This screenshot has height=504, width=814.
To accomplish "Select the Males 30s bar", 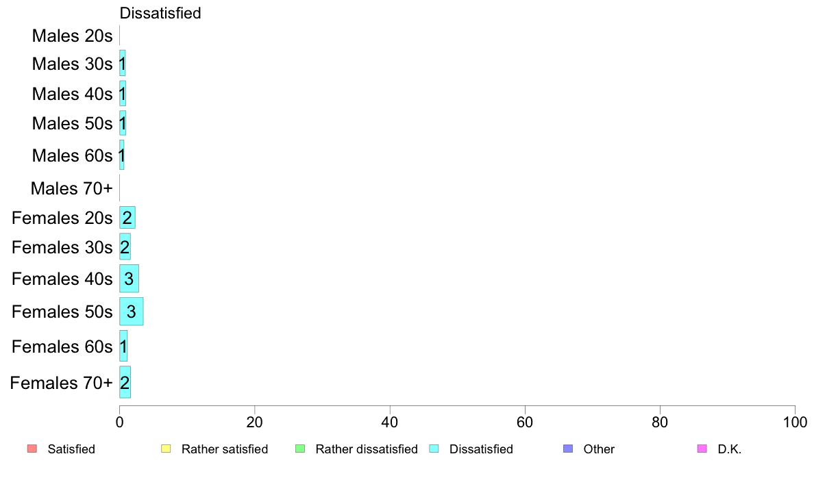I will click(122, 64).
